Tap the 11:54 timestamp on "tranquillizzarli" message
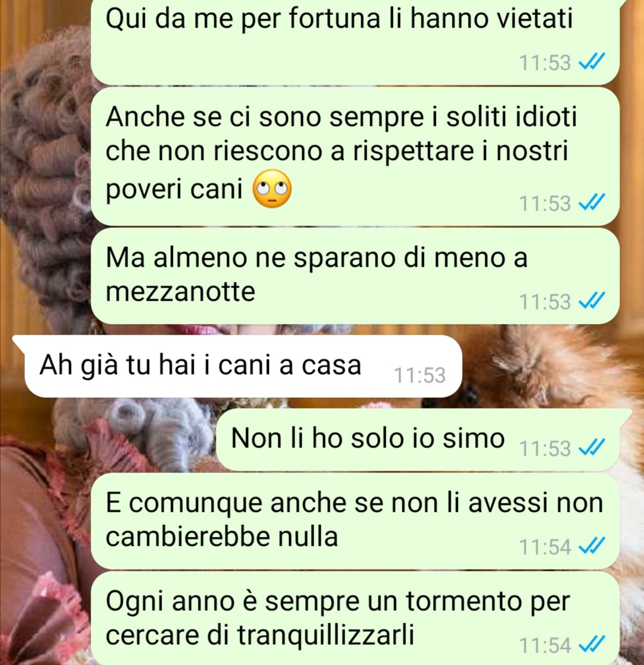 coord(545,645)
